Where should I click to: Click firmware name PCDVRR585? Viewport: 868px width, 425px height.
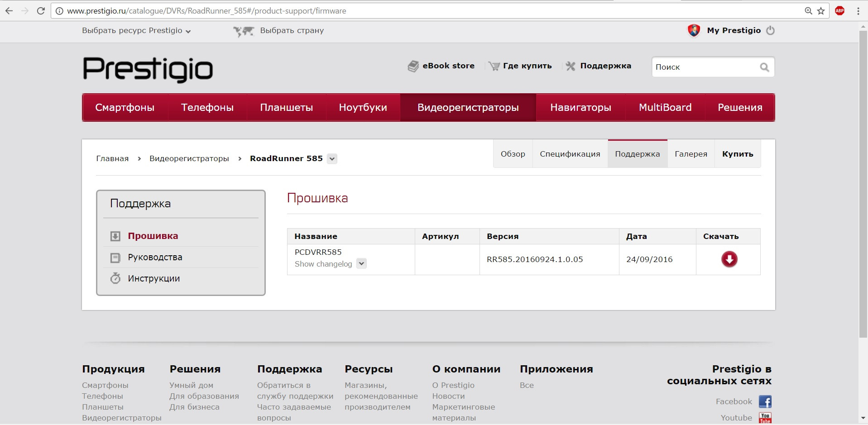318,252
